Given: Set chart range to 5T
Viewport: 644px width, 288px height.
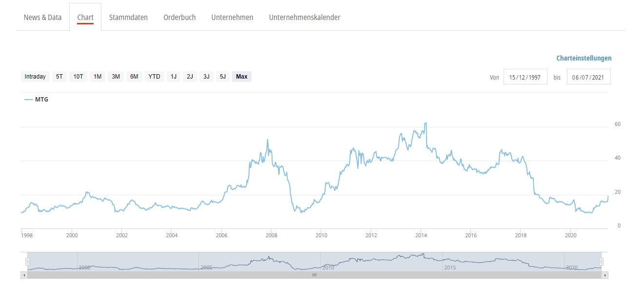Looking at the screenshot, I should tap(59, 77).
